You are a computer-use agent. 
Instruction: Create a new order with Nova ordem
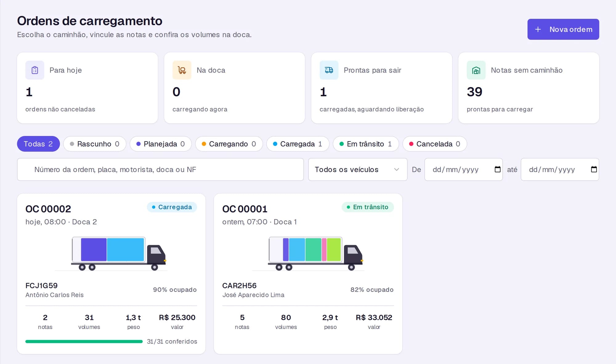coord(563,29)
